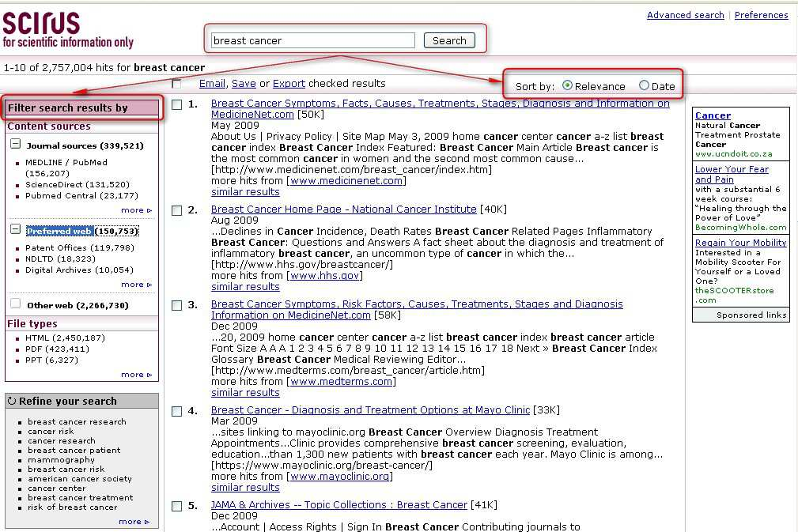The width and height of the screenshot is (798, 532).
Task: Open Lower Your Fear and Pain ad
Action: (x=732, y=174)
